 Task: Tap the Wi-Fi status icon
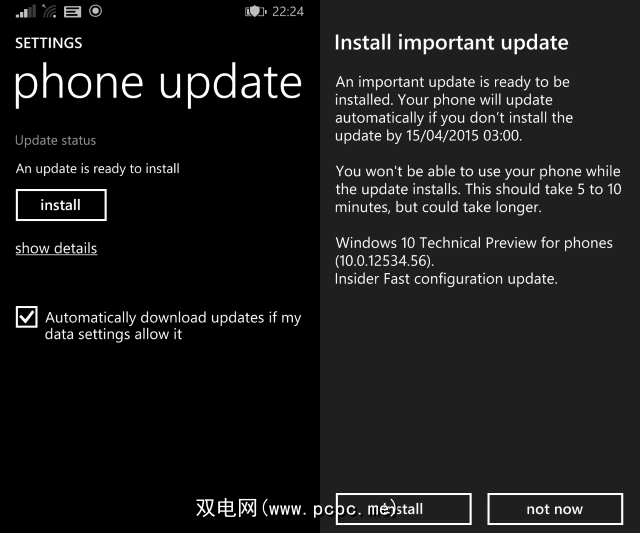point(49,11)
